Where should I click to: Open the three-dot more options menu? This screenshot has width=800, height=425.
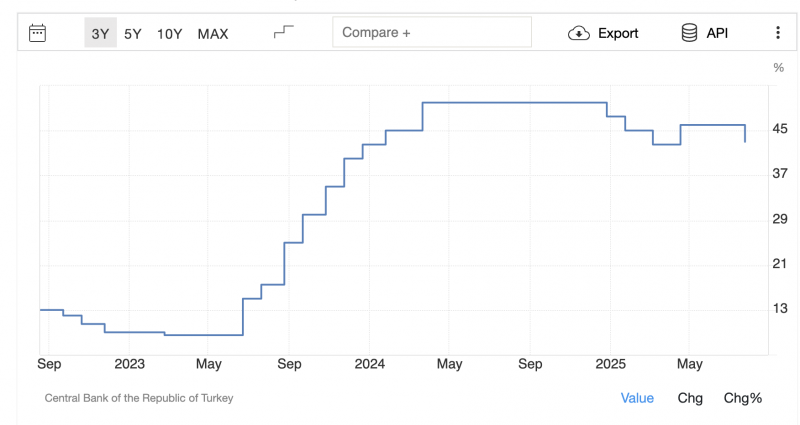click(x=778, y=33)
